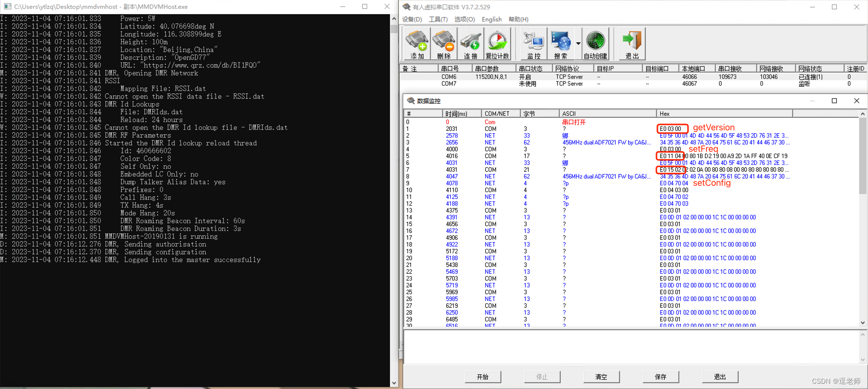The height and width of the screenshot is (389, 868).
Task: Click the 字节 column header
Action: 540,114
